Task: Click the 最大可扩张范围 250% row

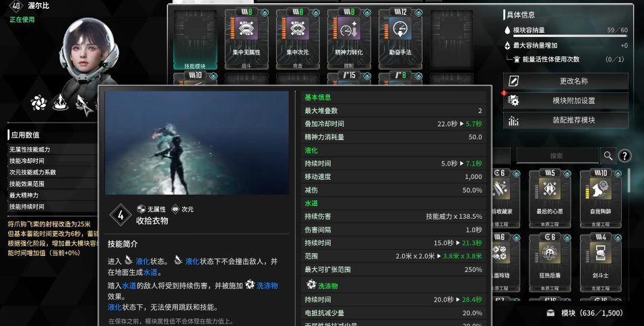Action: tap(393, 269)
